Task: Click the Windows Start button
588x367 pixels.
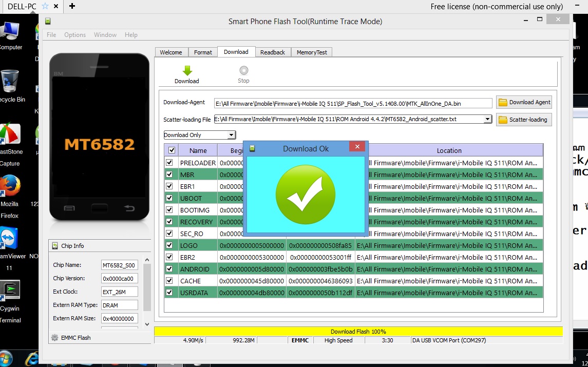Action: [6, 359]
